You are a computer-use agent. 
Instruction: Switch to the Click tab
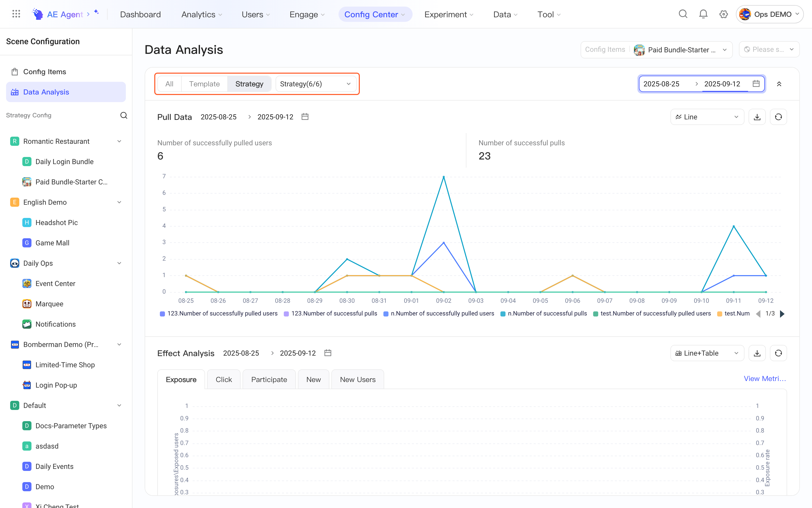[x=224, y=379]
